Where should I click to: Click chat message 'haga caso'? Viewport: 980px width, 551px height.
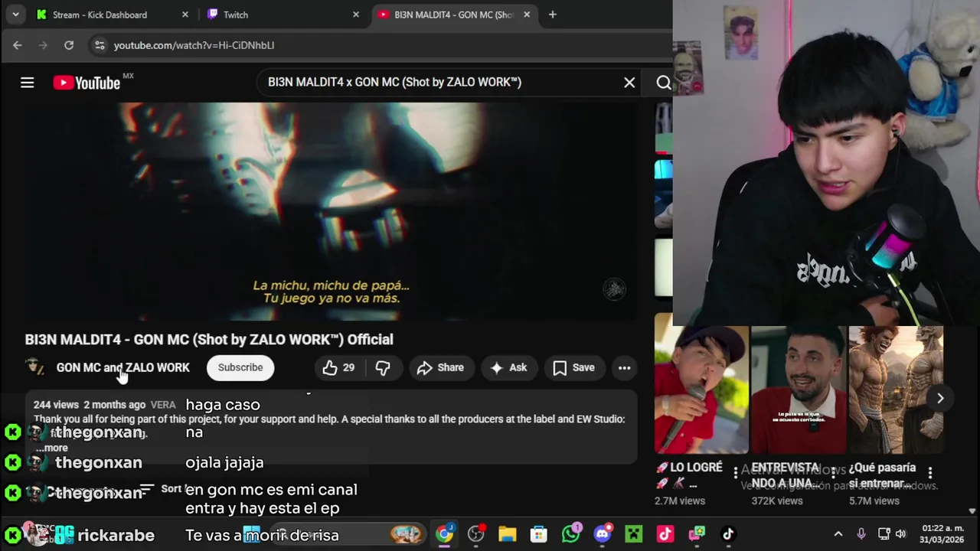pos(223,405)
